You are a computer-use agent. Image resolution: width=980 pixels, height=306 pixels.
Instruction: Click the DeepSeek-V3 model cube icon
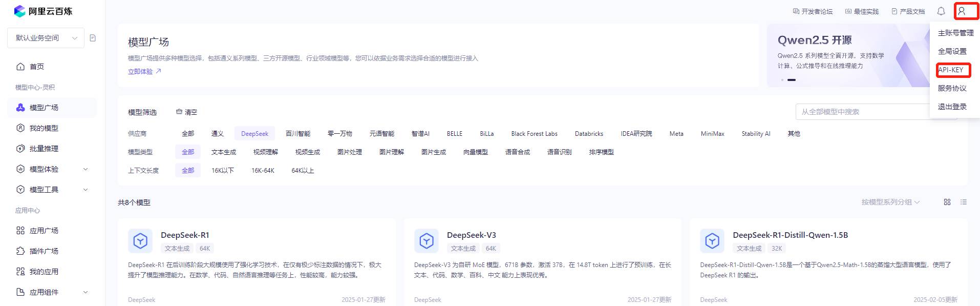coord(427,241)
